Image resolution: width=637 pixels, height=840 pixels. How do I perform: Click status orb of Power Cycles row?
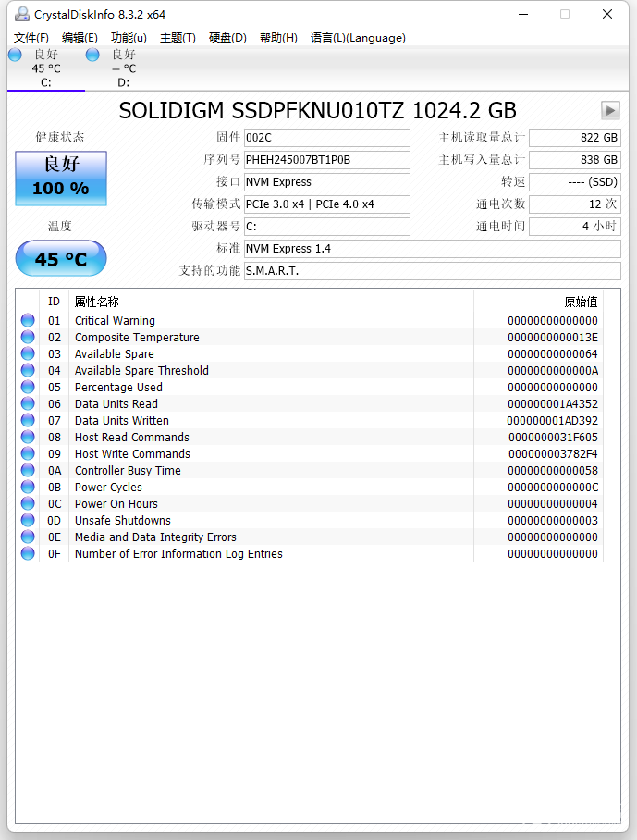tap(28, 487)
